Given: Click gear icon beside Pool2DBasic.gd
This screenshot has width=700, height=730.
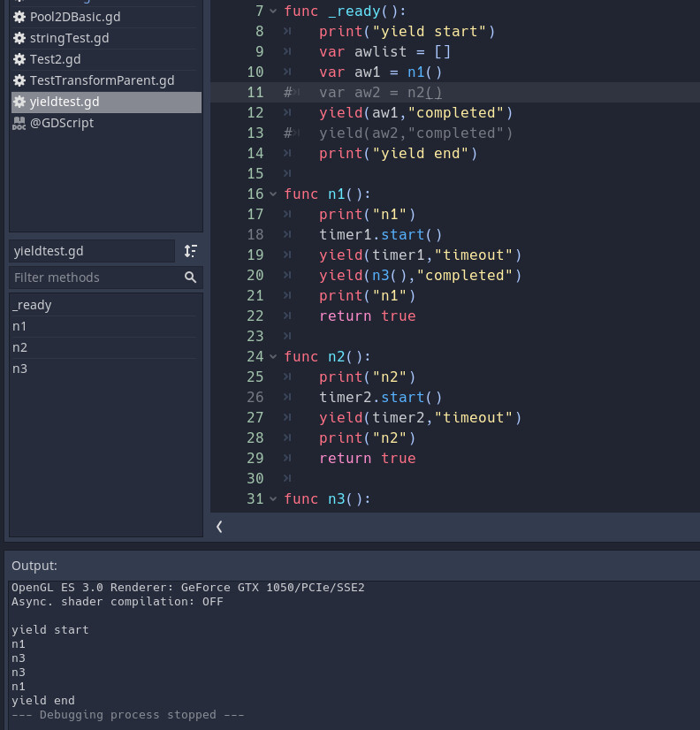Looking at the screenshot, I should [x=19, y=17].
